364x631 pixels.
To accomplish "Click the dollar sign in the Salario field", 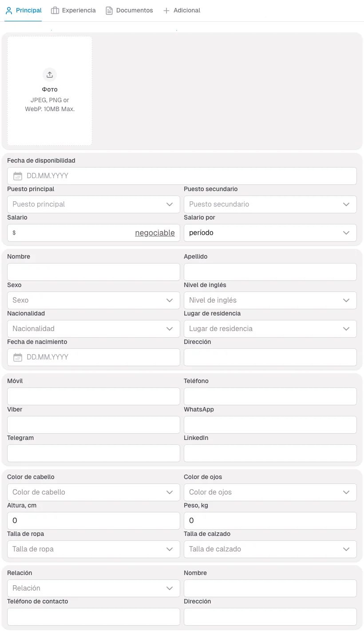I will pos(13,232).
